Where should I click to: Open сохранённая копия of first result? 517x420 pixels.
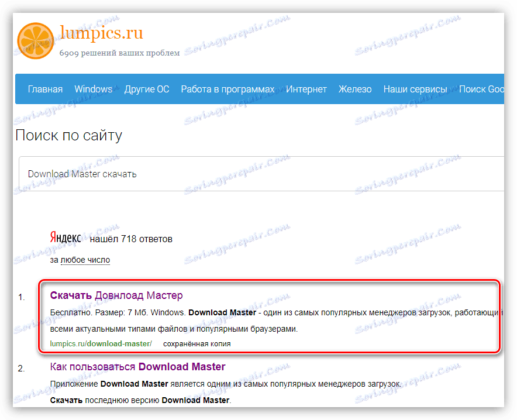click(x=197, y=343)
